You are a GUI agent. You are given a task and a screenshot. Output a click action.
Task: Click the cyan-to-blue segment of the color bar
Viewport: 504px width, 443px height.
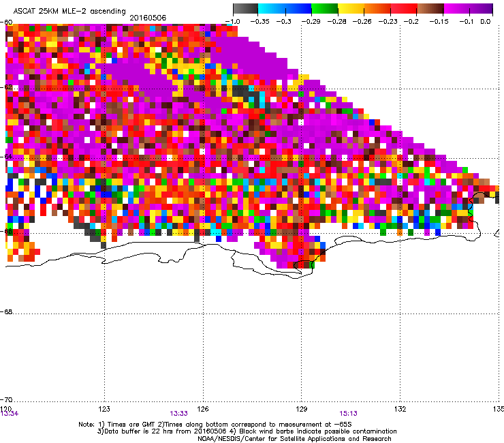tap(285, 9)
